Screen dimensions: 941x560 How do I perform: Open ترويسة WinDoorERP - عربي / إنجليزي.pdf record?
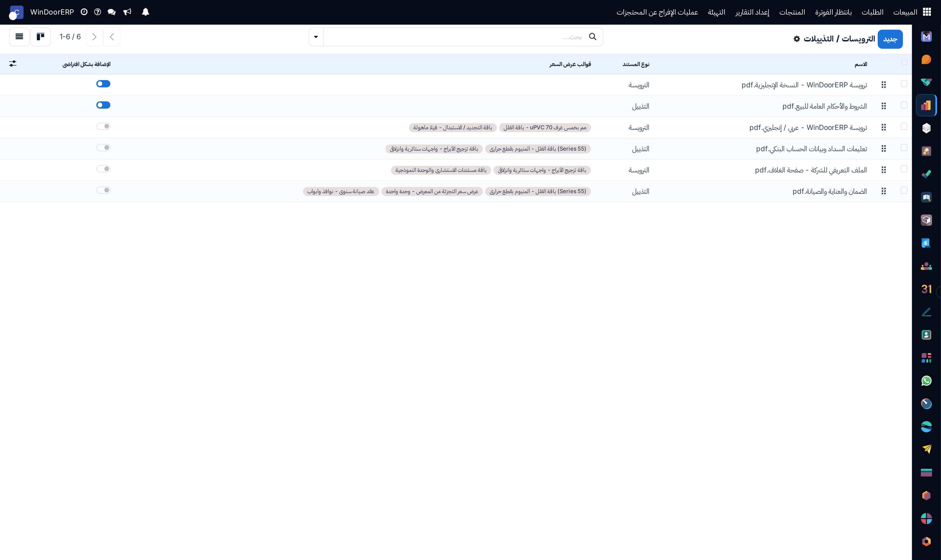tap(808, 128)
